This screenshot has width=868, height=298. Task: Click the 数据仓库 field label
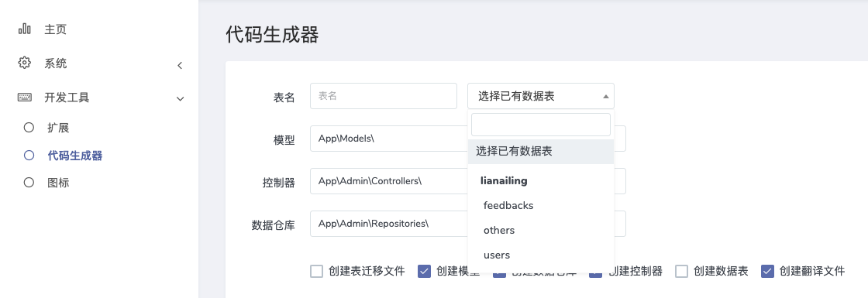273,225
